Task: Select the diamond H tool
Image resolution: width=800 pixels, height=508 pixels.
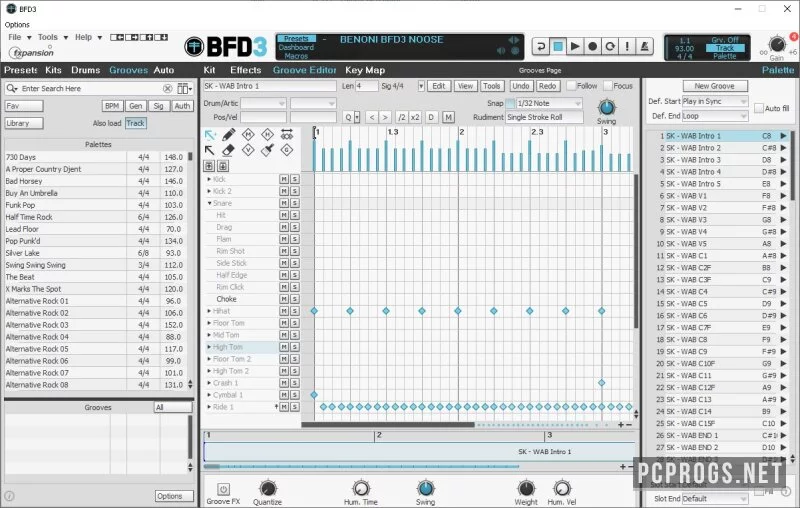Action: (x=267, y=135)
